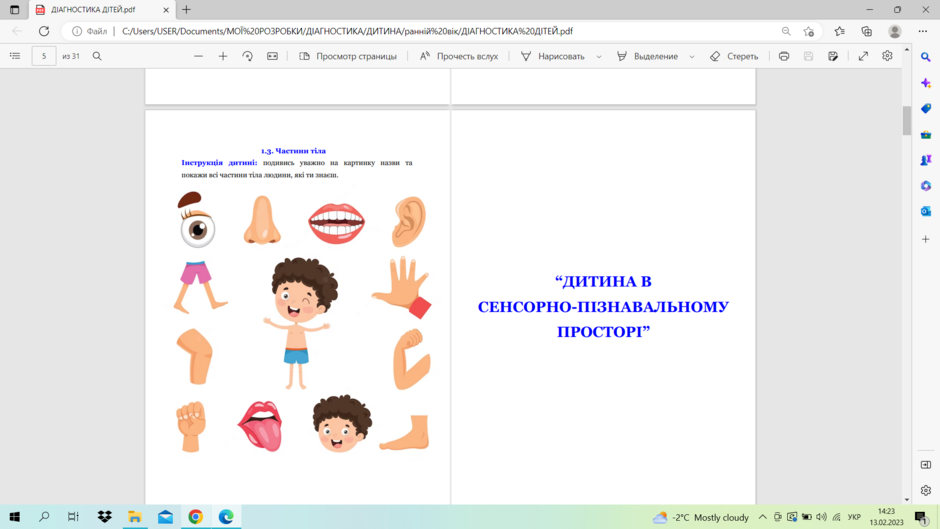Toggle sidebar visibility button
Image resolution: width=940 pixels, height=529 pixels.
926,465
